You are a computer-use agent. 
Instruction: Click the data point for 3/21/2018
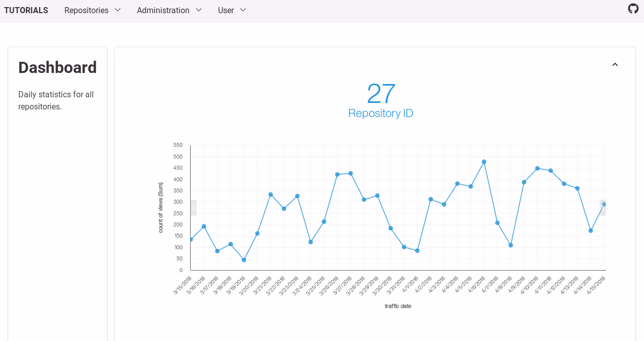(x=271, y=195)
